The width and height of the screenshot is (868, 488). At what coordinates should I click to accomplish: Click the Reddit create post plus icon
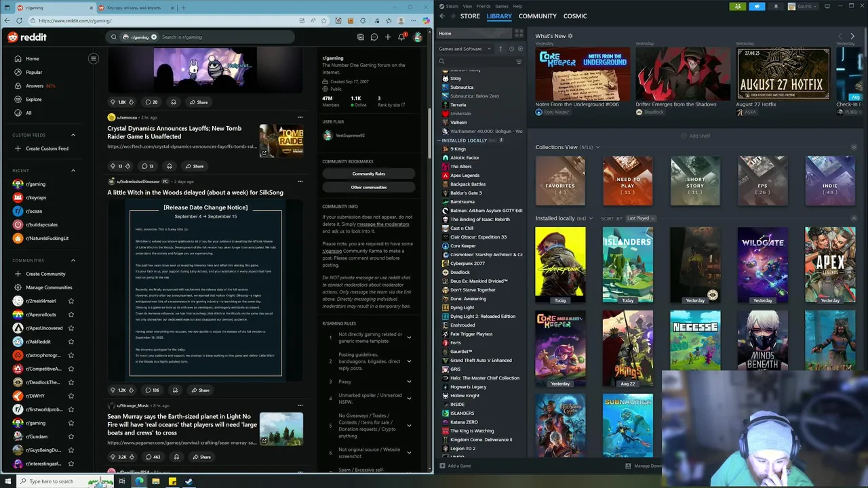(x=388, y=37)
